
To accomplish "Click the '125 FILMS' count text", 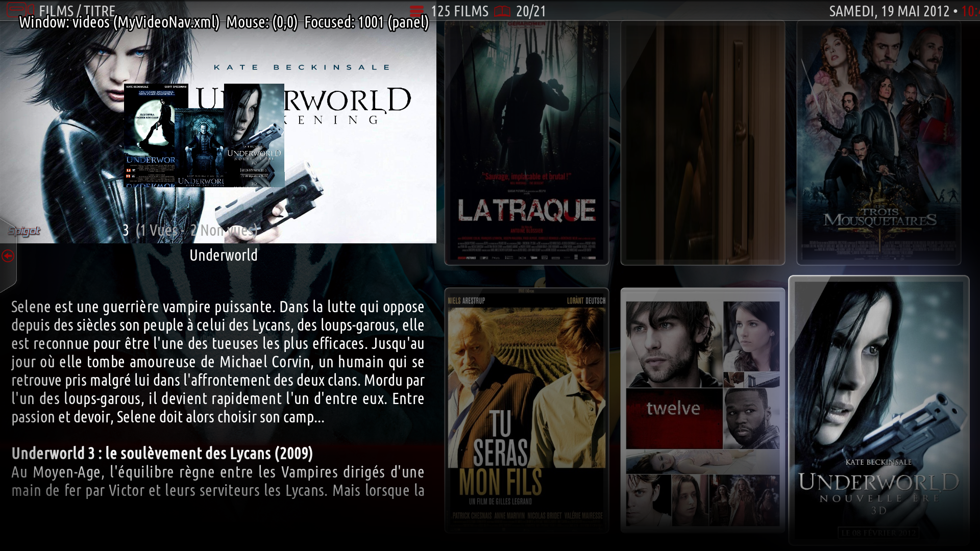I will [459, 11].
